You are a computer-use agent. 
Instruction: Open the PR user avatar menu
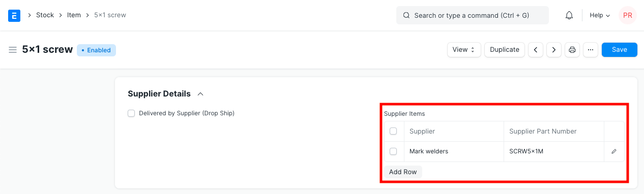[628, 15]
